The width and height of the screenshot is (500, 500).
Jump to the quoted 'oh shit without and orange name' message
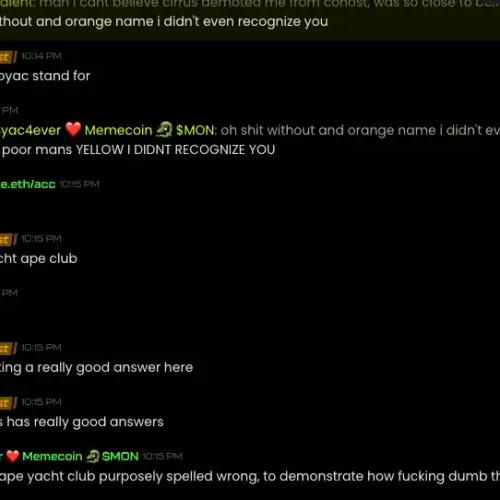pos(360,130)
